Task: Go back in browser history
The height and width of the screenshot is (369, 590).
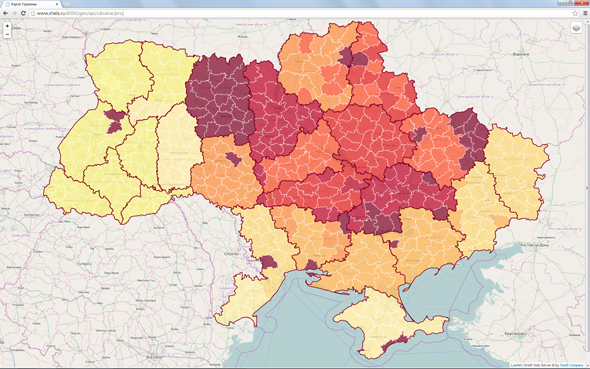Action: point(6,13)
